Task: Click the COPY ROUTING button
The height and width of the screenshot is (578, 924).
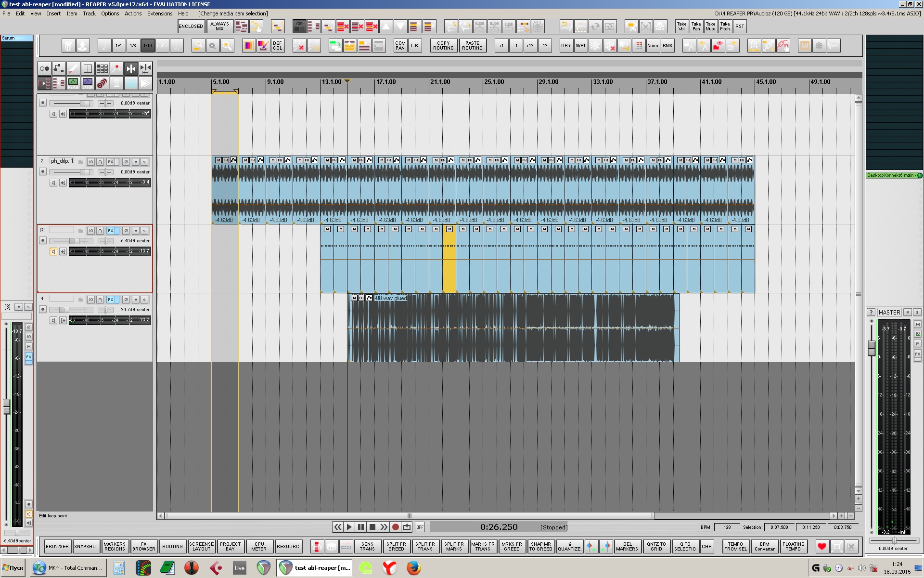Action: [x=443, y=46]
